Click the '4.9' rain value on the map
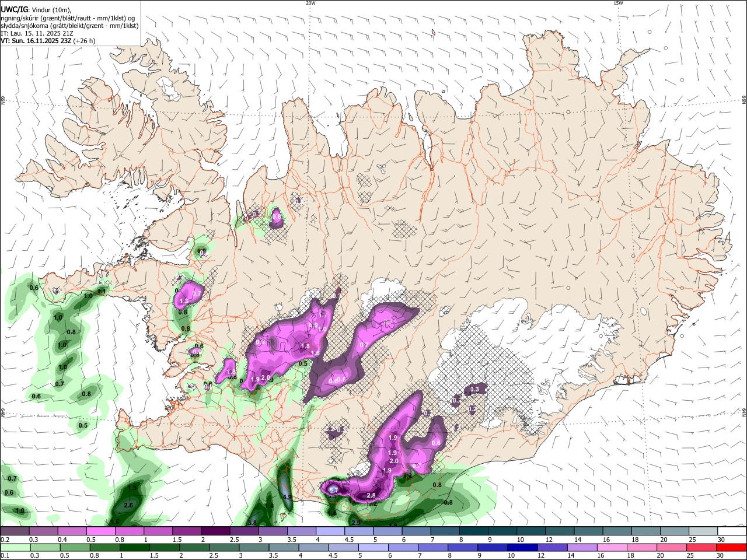747x560 pixels. [x=287, y=497]
